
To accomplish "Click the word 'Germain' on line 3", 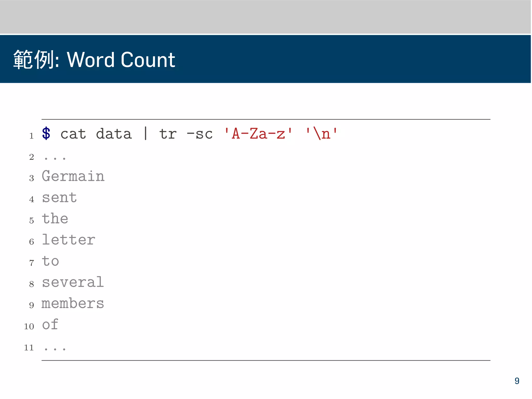I will [73, 176].
